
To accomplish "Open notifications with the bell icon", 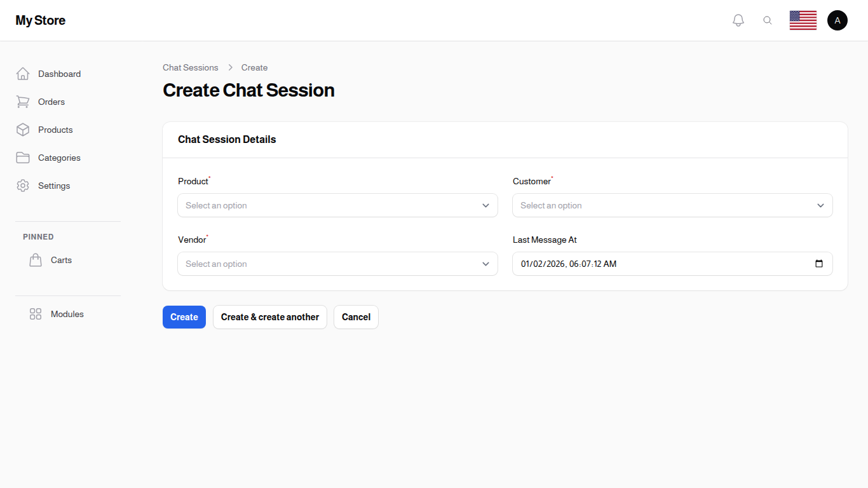I will (x=738, y=20).
